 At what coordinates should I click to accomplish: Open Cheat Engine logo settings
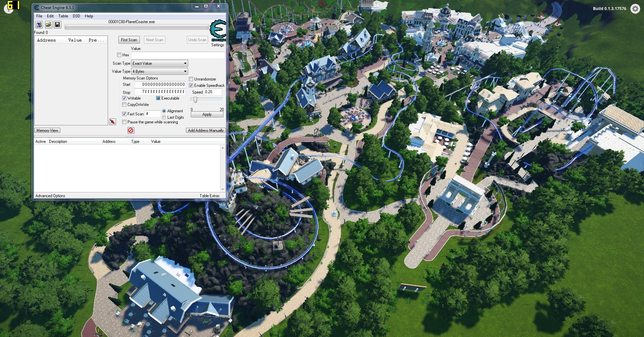pos(218,31)
